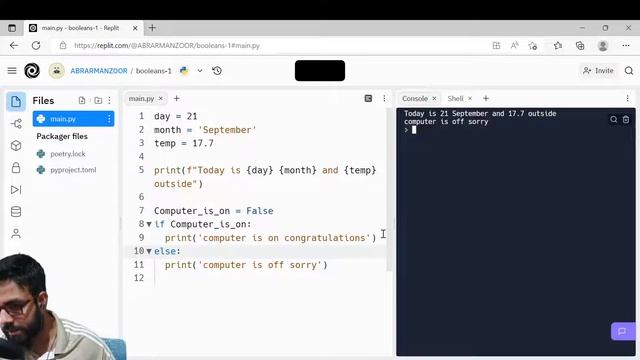Close the main.py editor tab
Viewport: 640px width, 360px height.
tap(161, 98)
